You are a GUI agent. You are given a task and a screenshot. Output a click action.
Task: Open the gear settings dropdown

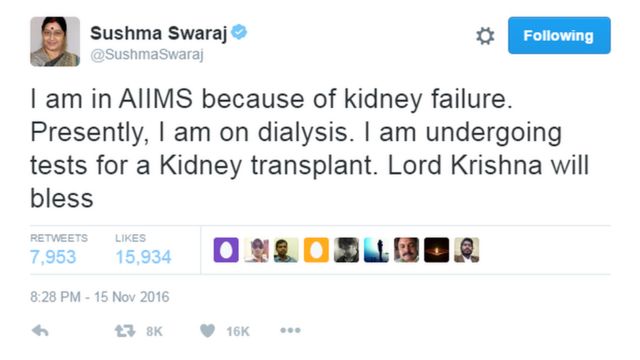pyautogui.click(x=485, y=36)
